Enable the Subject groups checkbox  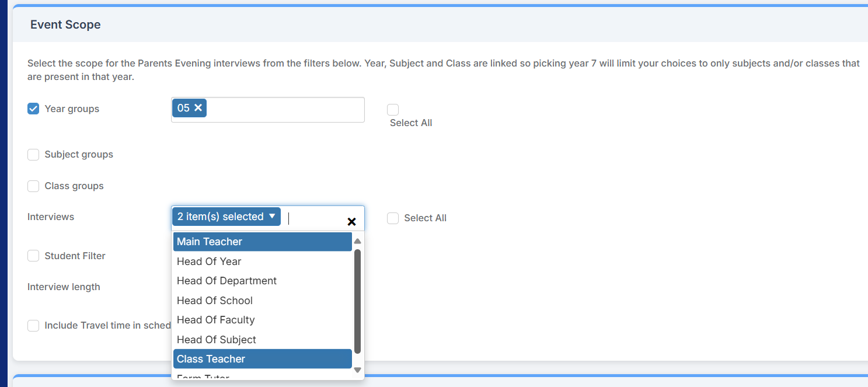point(33,155)
